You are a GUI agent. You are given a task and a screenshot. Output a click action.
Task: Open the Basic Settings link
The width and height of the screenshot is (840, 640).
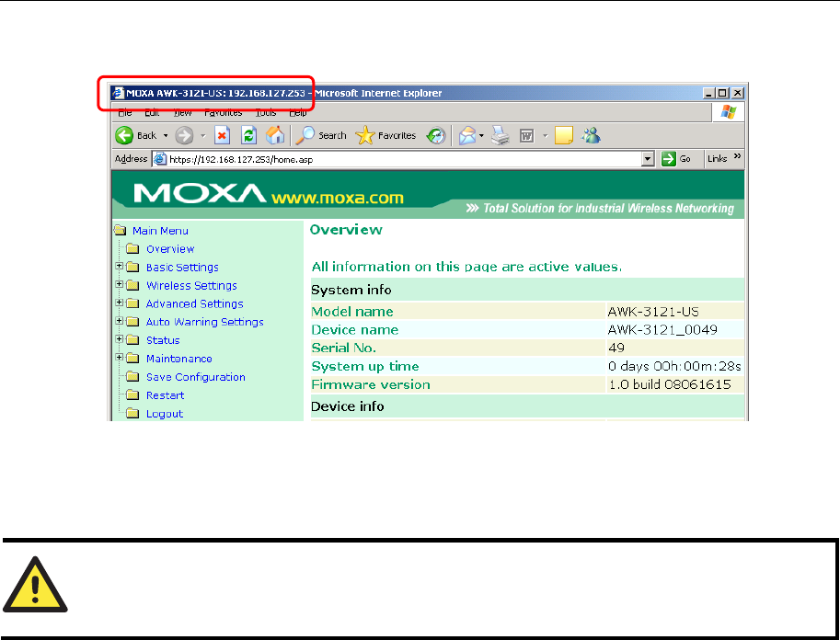[183, 268]
